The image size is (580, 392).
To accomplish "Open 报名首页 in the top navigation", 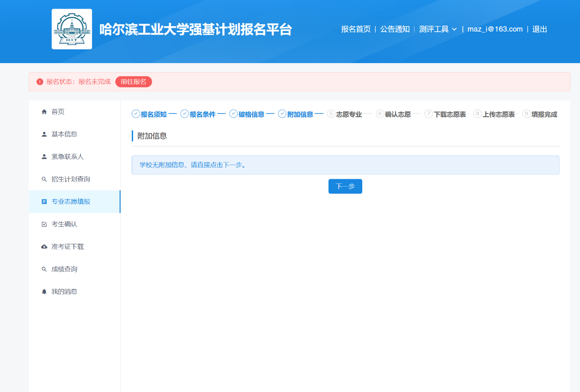I will point(356,29).
